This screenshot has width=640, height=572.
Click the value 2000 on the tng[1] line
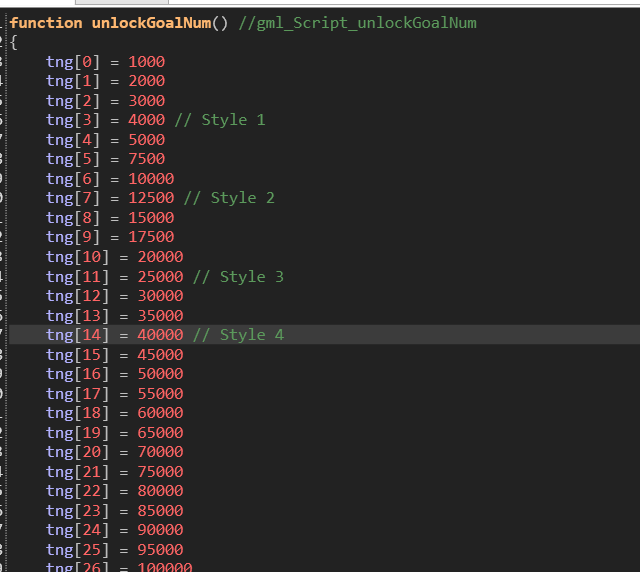(147, 81)
